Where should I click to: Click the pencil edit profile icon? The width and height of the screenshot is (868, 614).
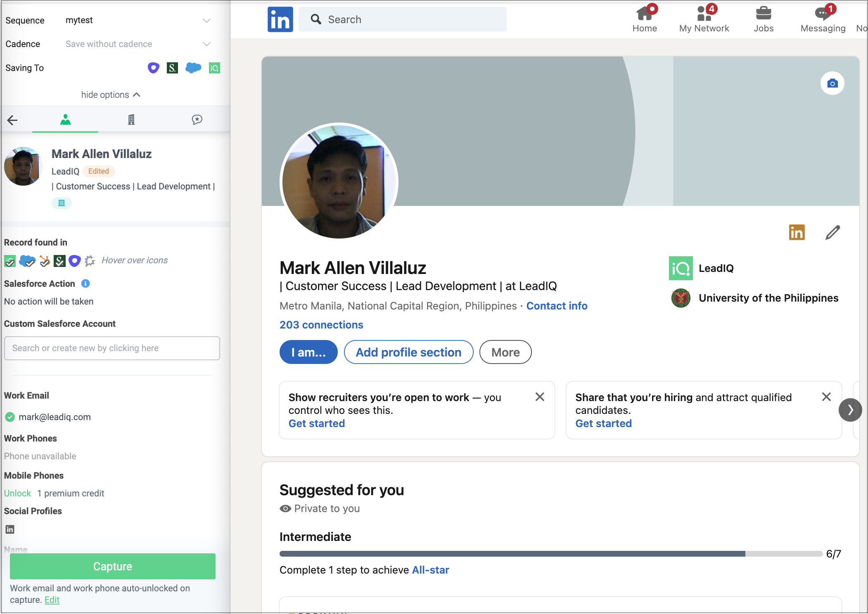point(833,232)
